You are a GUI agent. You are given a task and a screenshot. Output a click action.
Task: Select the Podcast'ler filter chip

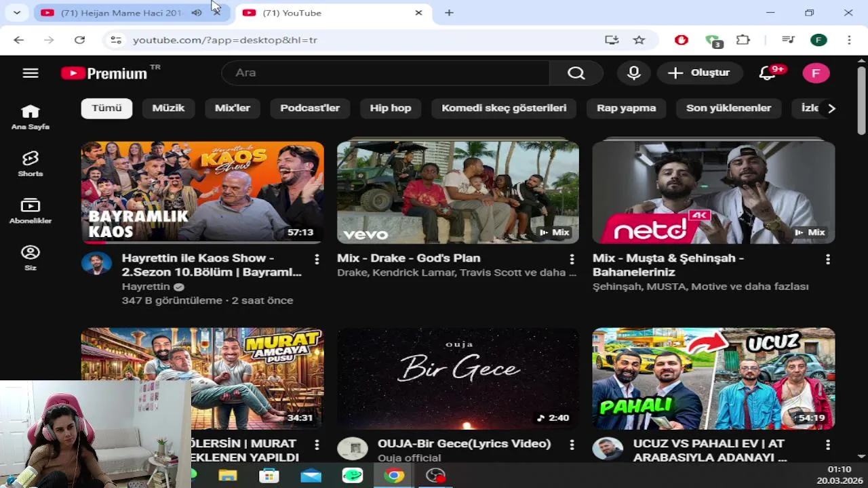310,108
